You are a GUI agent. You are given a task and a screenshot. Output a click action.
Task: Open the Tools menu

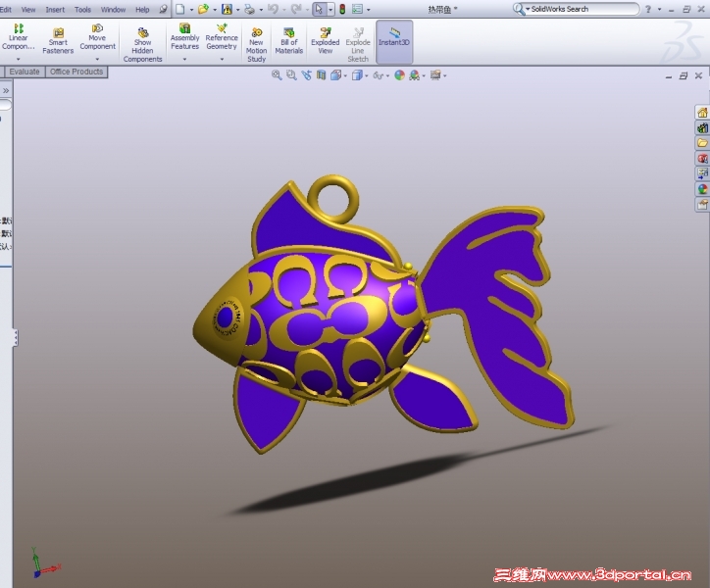pyautogui.click(x=82, y=9)
